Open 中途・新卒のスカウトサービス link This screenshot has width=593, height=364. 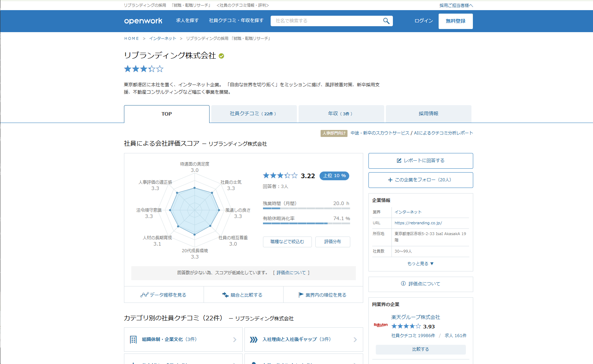pyautogui.click(x=380, y=133)
